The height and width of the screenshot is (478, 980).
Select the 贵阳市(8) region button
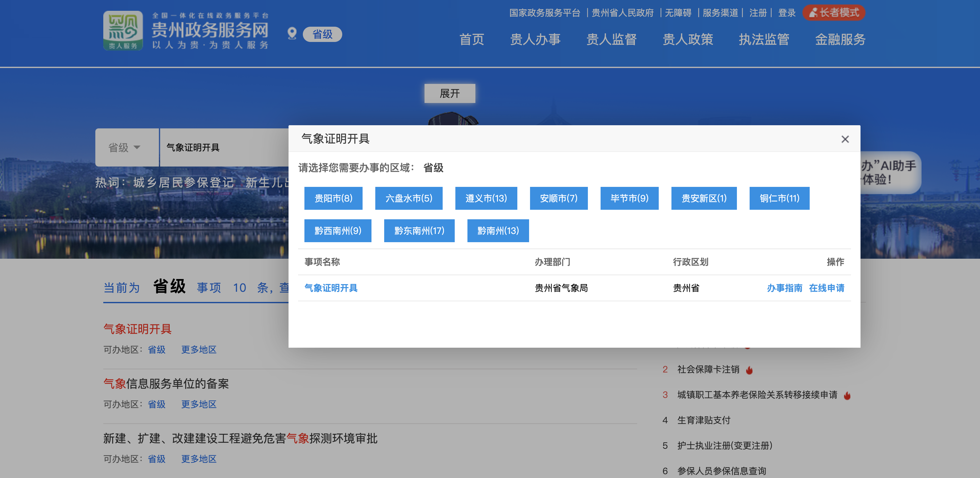pyautogui.click(x=333, y=198)
